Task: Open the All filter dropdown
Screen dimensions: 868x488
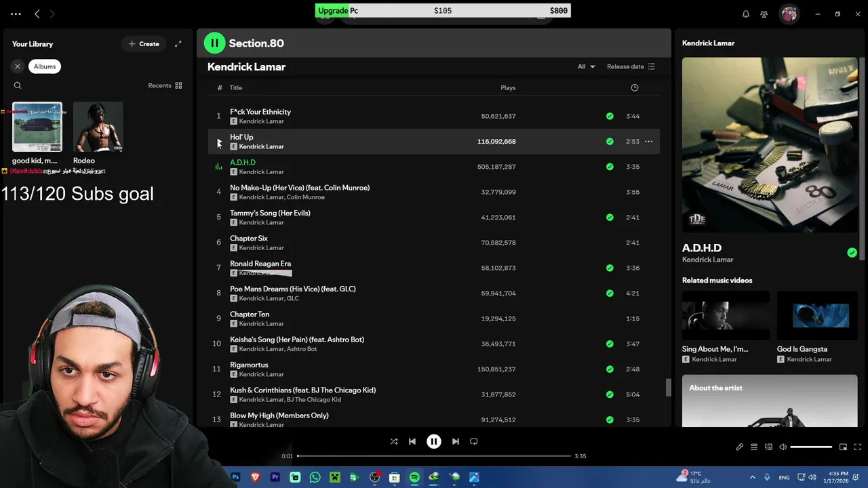Action: point(586,66)
